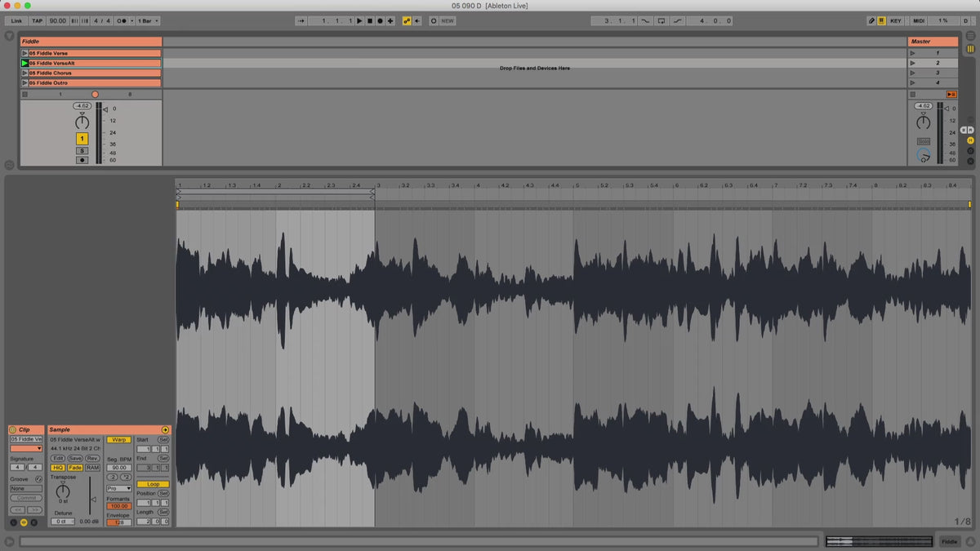The width and height of the screenshot is (980, 551).
Task: Open the Groove Pool hot-swap button
Action: click(x=38, y=479)
